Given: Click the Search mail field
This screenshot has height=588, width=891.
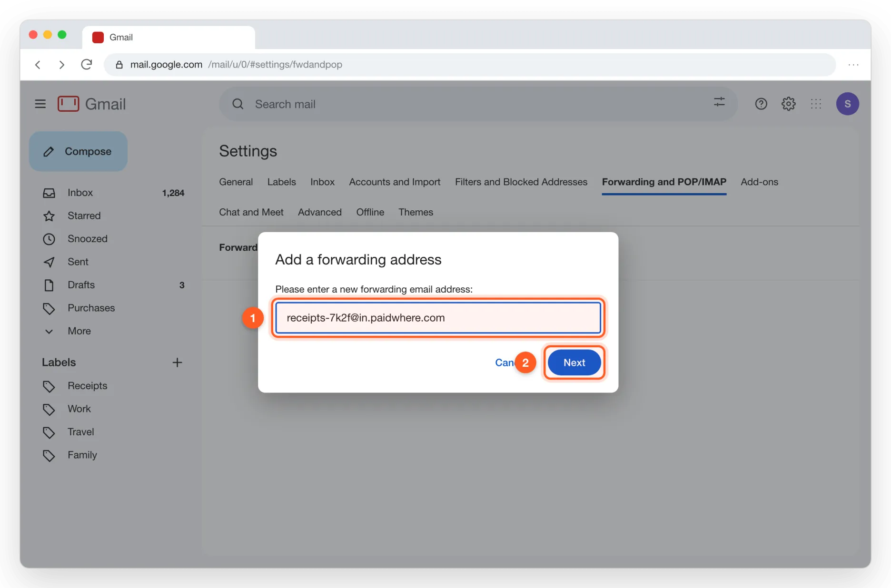Looking at the screenshot, I should [478, 104].
